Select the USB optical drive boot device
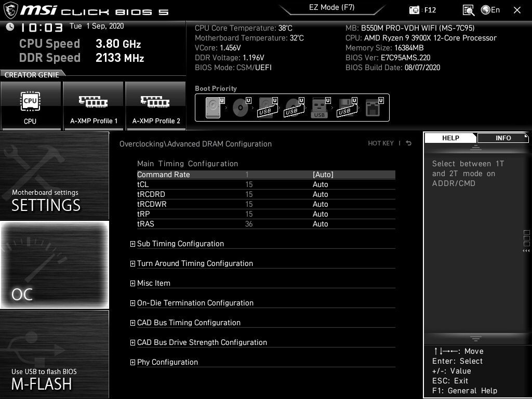532x399 pixels. (x=295, y=108)
